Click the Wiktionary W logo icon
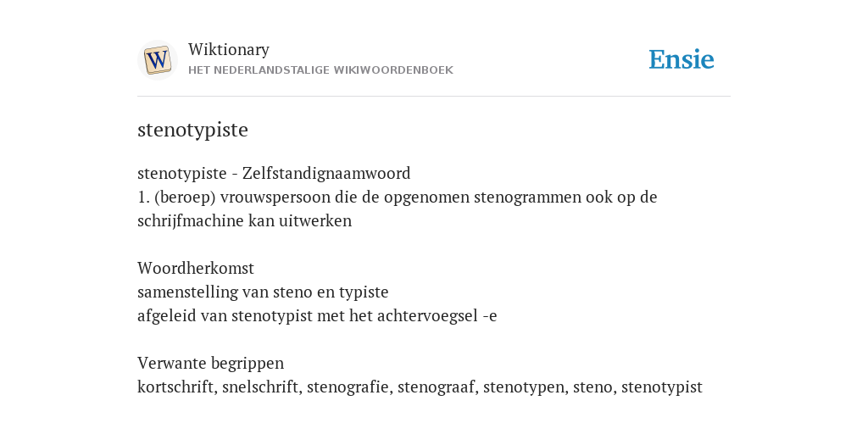Screen dimensions: 868x434 (157, 60)
